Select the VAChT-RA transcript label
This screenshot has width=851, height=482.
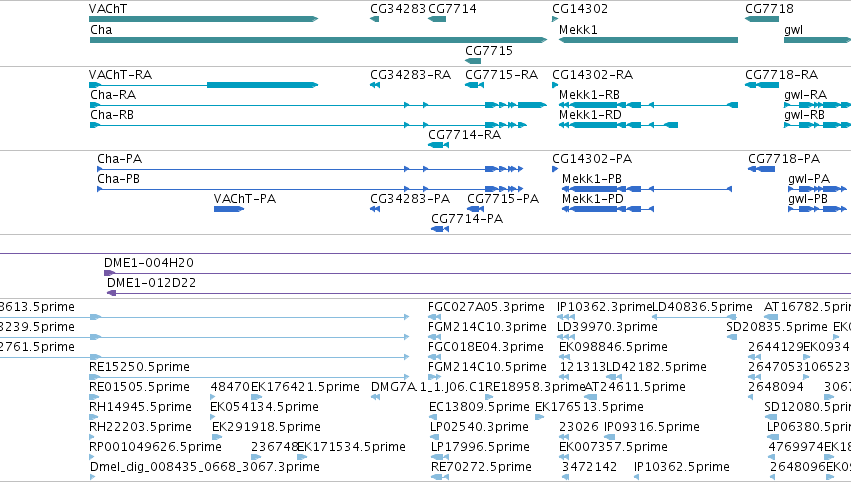[120, 75]
